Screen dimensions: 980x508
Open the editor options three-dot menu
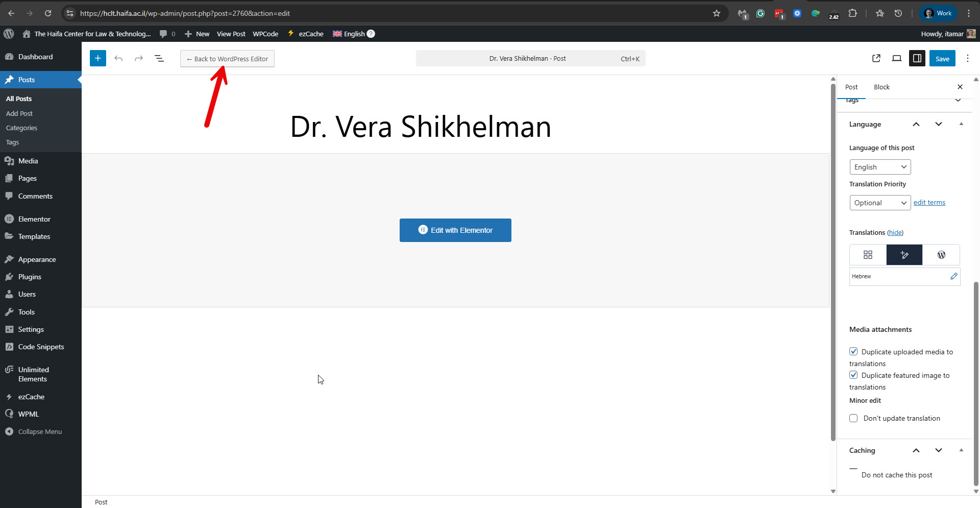coord(968,58)
